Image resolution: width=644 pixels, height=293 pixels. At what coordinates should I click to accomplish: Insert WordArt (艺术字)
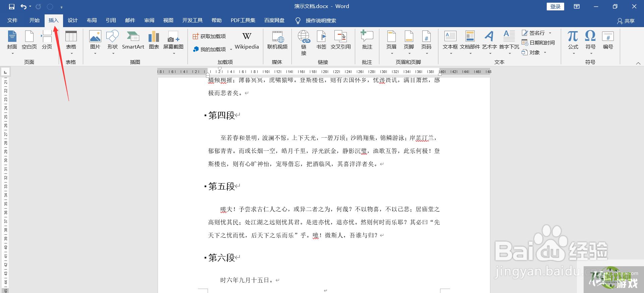[489, 42]
